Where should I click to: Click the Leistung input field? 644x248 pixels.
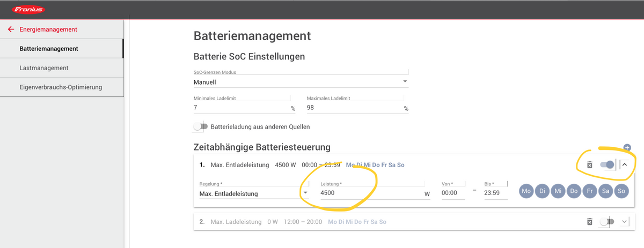(x=370, y=193)
